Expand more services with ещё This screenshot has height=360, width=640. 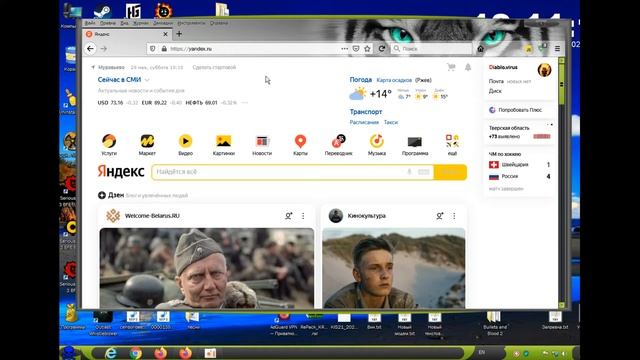[452, 144]
